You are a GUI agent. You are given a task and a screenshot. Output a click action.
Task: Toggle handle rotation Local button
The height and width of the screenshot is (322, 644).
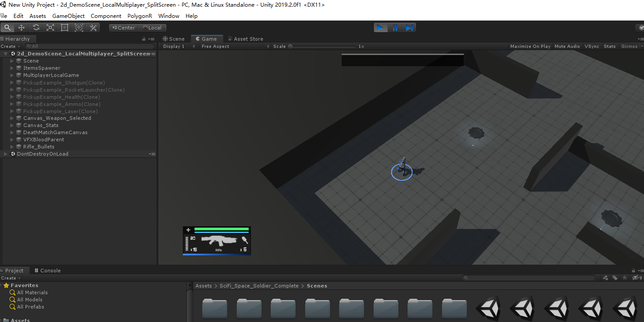152,28
